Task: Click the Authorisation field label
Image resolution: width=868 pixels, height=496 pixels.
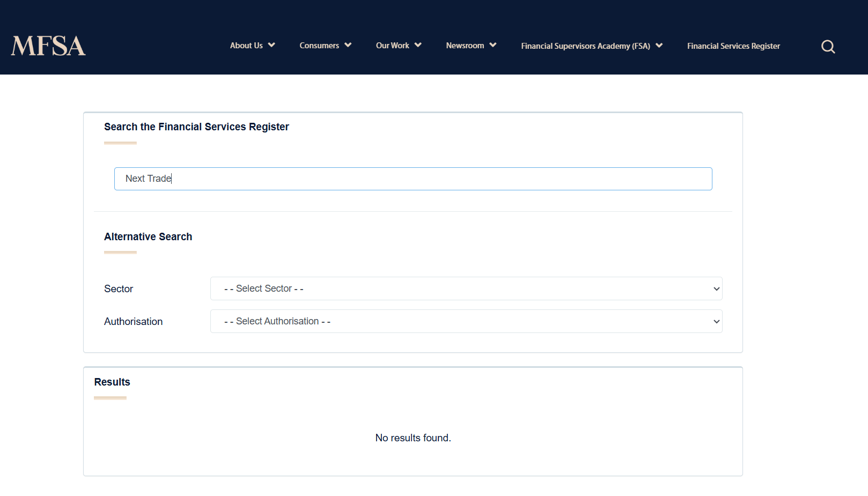Action: pyautogui.click(x=133, y=322)
